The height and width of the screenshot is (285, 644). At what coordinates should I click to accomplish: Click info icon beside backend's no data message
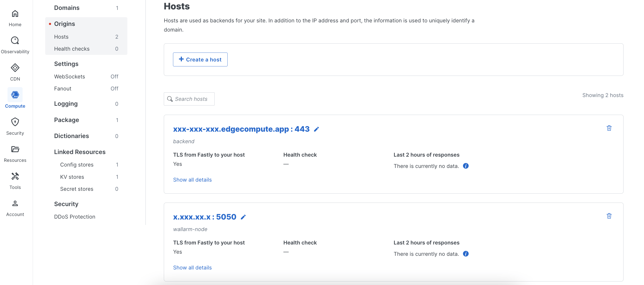pos(466,166)
